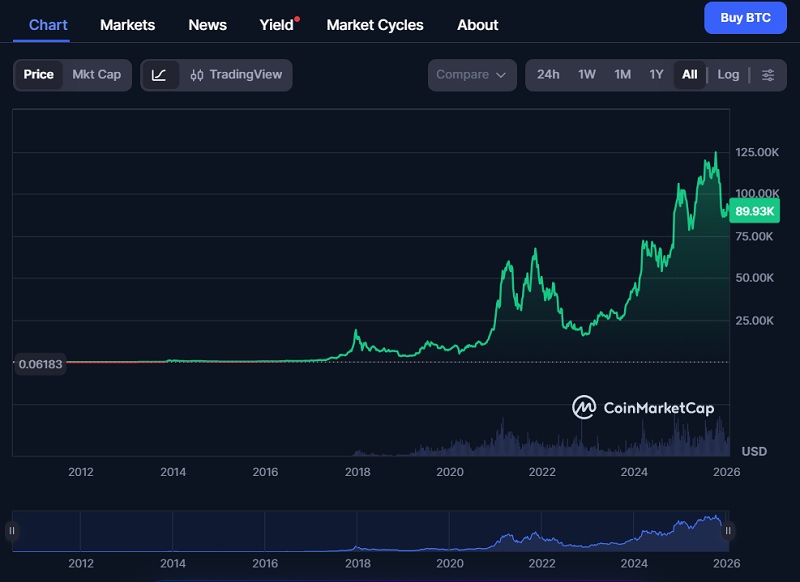The image size is (800, 582).
Task: Open the News tab
Action: point(207,24)
